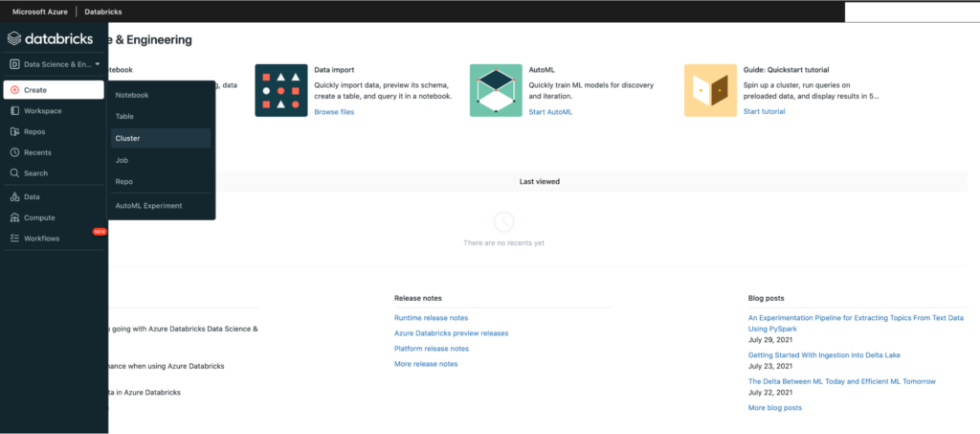
Task: Open the Runtime release notes link
Action: click(x=431, y=318)
